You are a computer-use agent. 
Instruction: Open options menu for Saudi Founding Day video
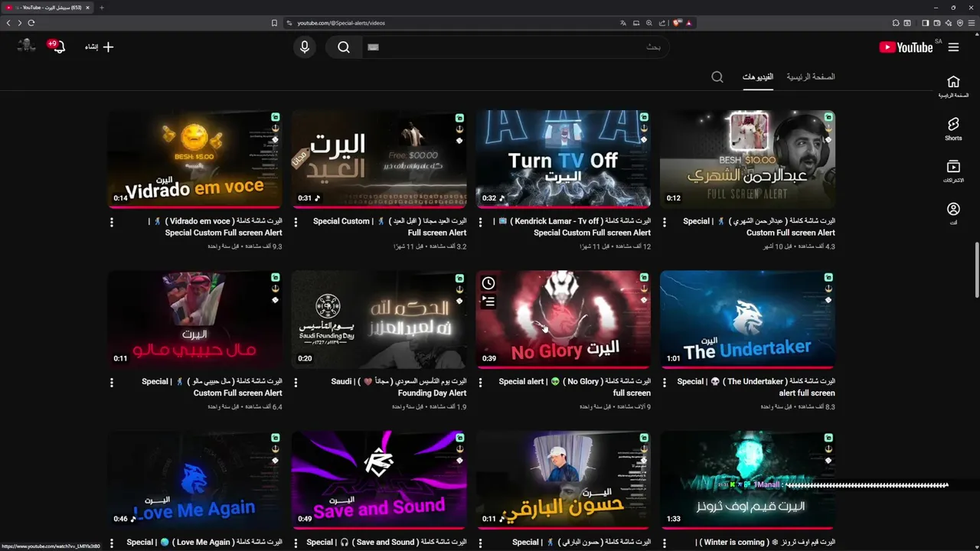click(296, 383)
